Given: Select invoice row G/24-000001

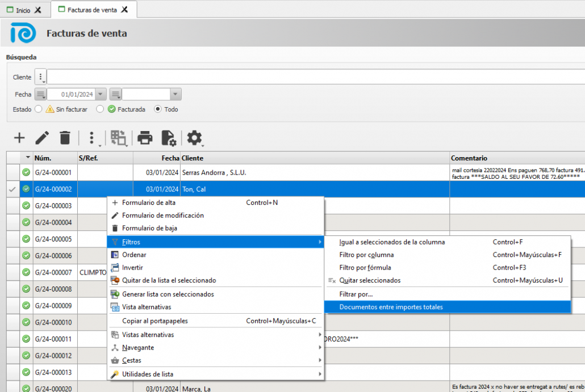Looking at the screenshot, I should pyautogui.click(x=53, y=172).
